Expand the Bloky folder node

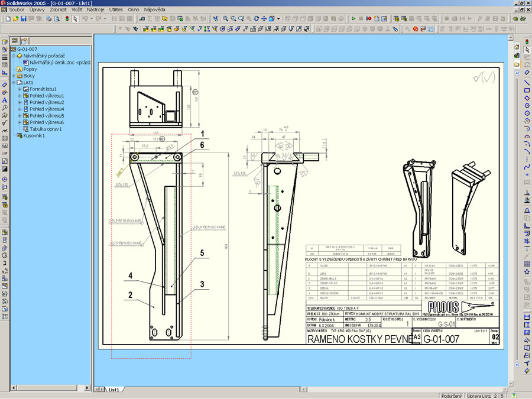[14, 76]
